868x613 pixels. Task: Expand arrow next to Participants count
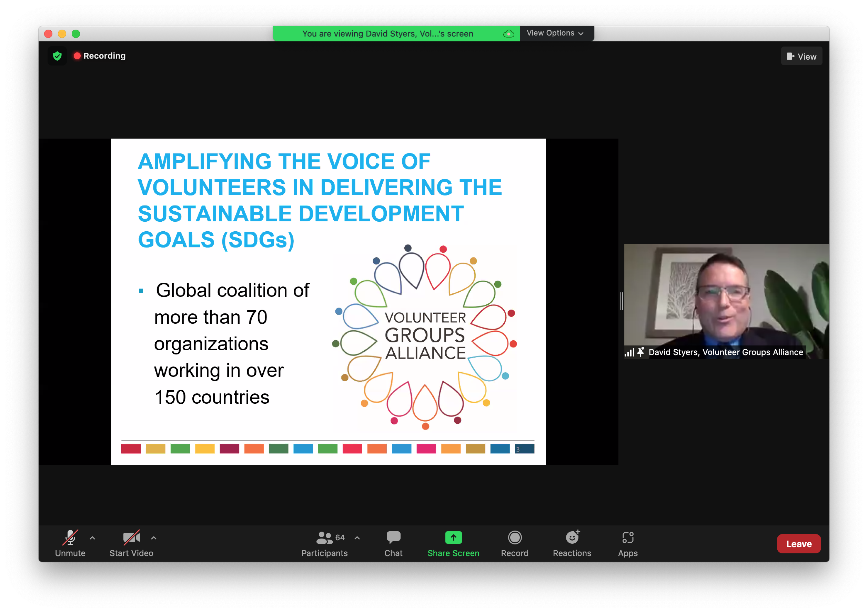[x=357, y=537]
